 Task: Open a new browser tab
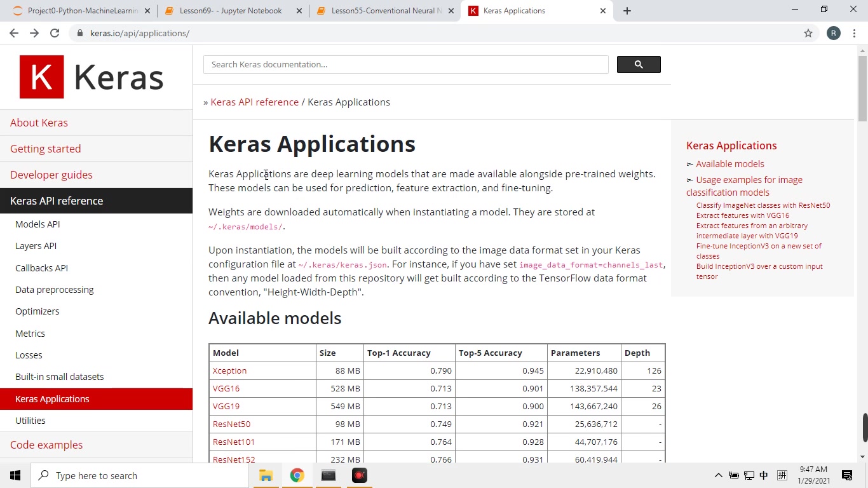[627, 10]
